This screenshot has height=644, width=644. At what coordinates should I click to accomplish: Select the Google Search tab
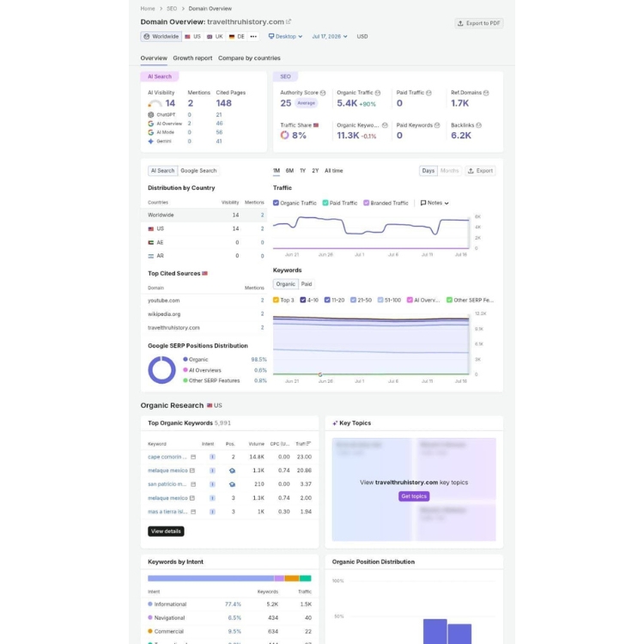coord(198,171)
